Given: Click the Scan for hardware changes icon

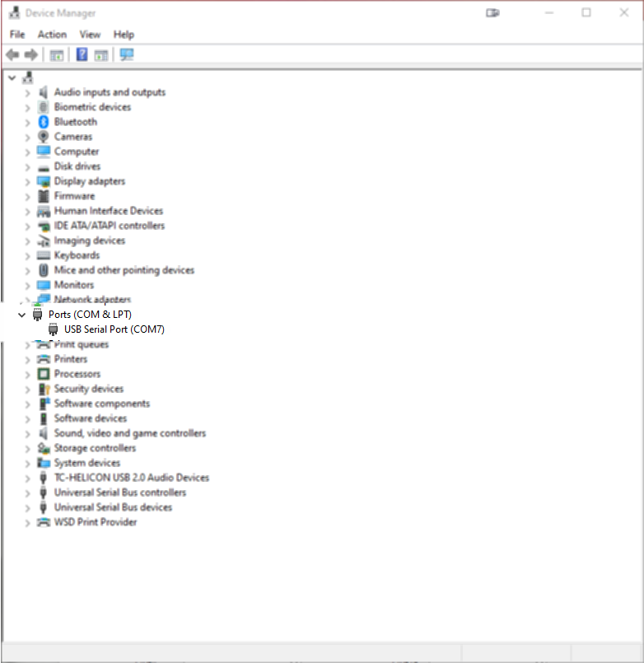Looking at the screenshot, I should pyautogui.click(x=127, y=54).
